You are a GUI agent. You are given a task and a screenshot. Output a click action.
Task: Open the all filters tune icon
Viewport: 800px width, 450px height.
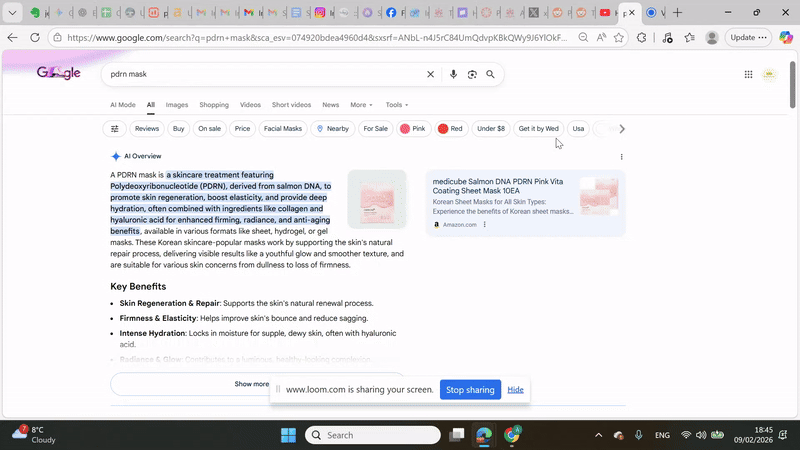click(115, 129)
